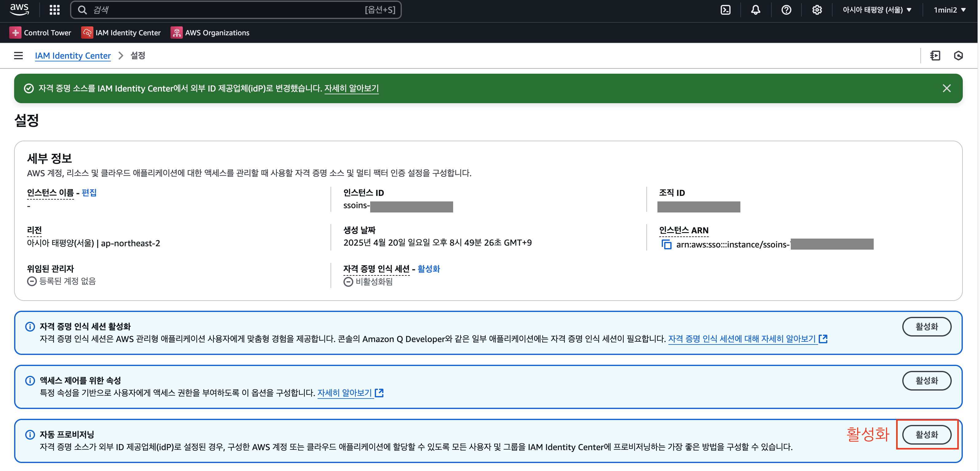Viewport: 980px width, 471px height.
Task: Open the side panel icon in breadcrumb bar
Action: (x=935, y=56)
